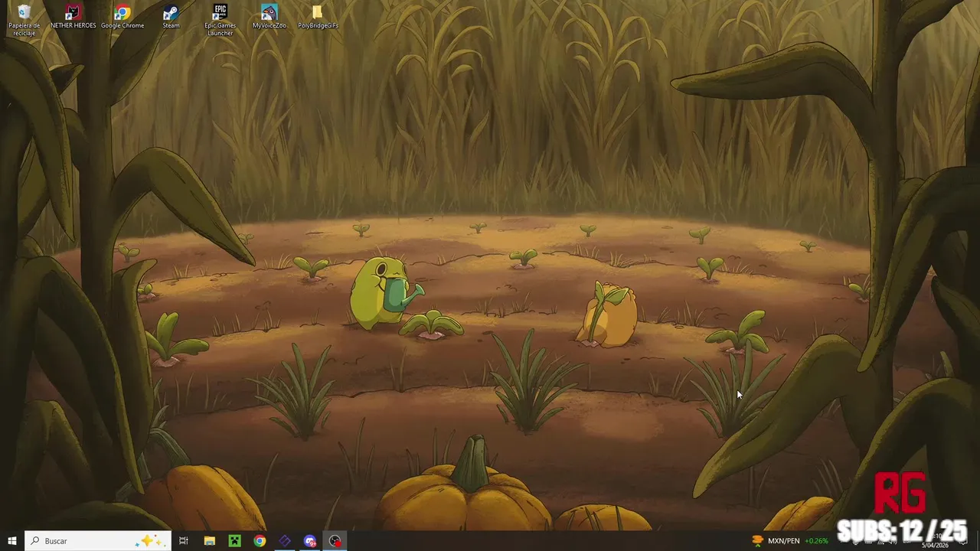
Task: Open the MXN/PEN currency widget
Action: (790, 541)
